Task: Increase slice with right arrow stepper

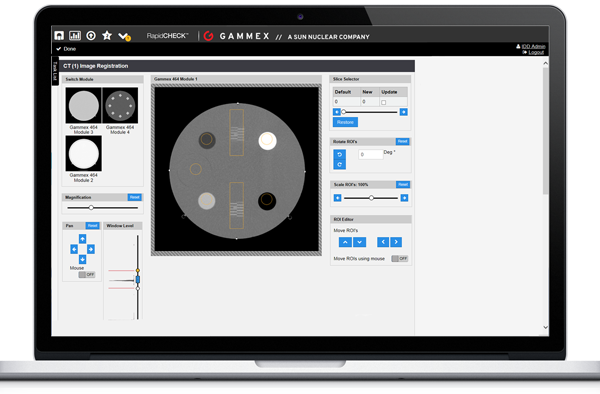Action: tap(403, 112)
